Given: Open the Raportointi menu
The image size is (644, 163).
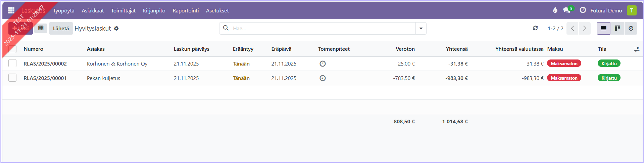Looking at the screenshot, I should point(186,10).
